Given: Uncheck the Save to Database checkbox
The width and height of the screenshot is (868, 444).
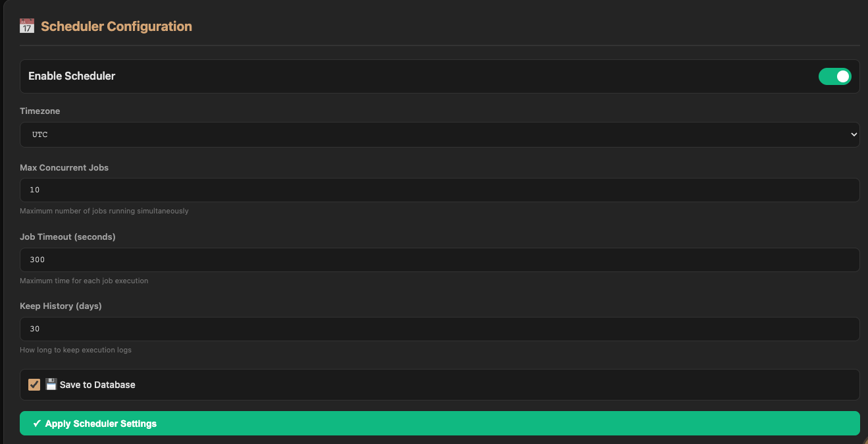Looking at the screenshot, I should coord(34,385).
